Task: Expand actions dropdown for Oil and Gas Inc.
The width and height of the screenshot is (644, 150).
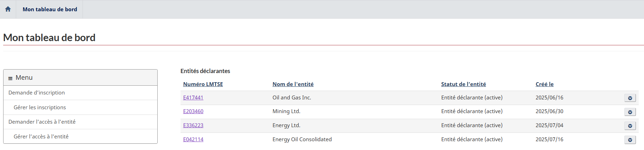Action: coord(630,98)
